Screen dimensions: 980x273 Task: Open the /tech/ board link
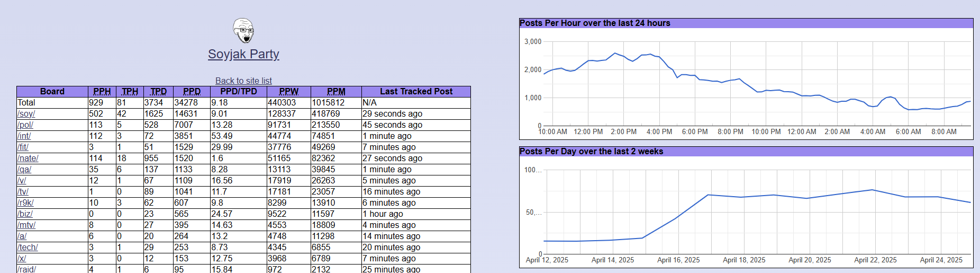[28, 247]
